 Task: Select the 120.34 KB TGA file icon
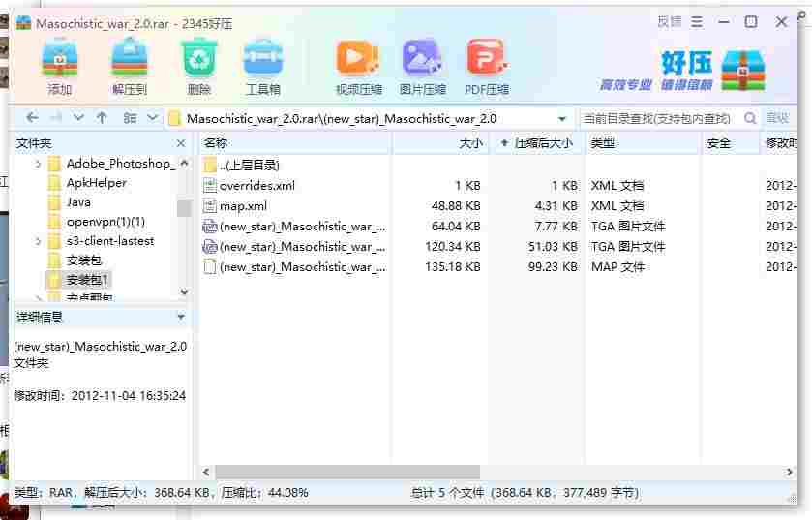pos(210,247)
